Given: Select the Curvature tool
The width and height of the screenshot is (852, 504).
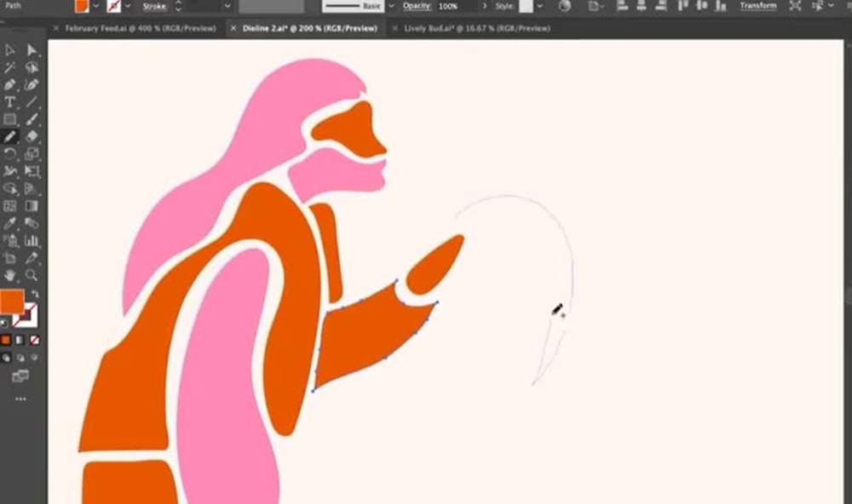Looking at the screenshot, I should click(x=32, y=85).
